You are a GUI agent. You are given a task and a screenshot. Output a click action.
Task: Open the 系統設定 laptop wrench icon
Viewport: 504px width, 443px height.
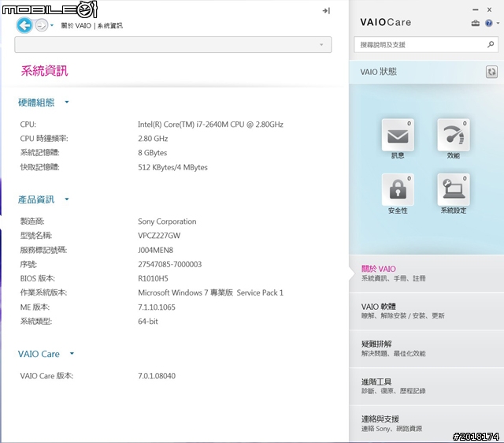click(x=454, y=189)
